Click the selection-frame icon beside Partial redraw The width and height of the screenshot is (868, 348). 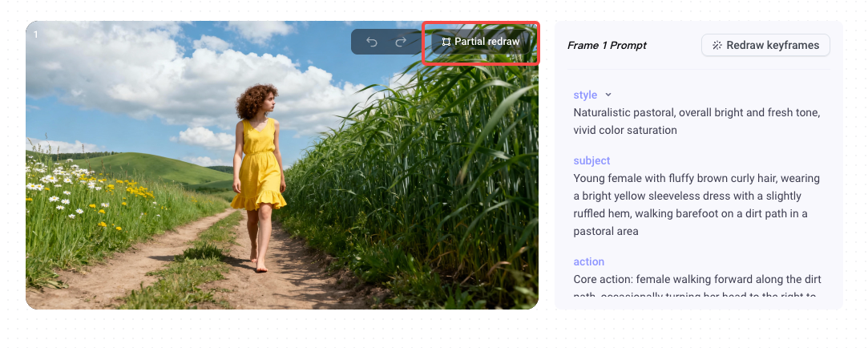446,42
